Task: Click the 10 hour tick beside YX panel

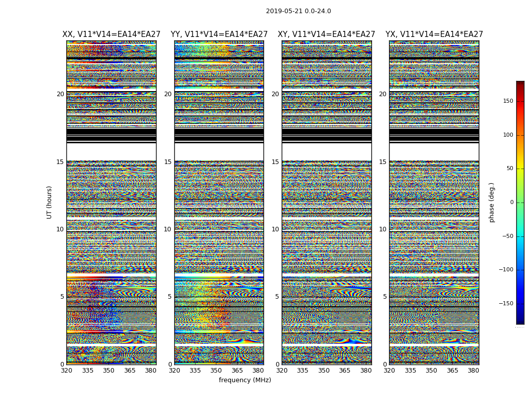Action: pyautogui.click(x=383, y=229)
